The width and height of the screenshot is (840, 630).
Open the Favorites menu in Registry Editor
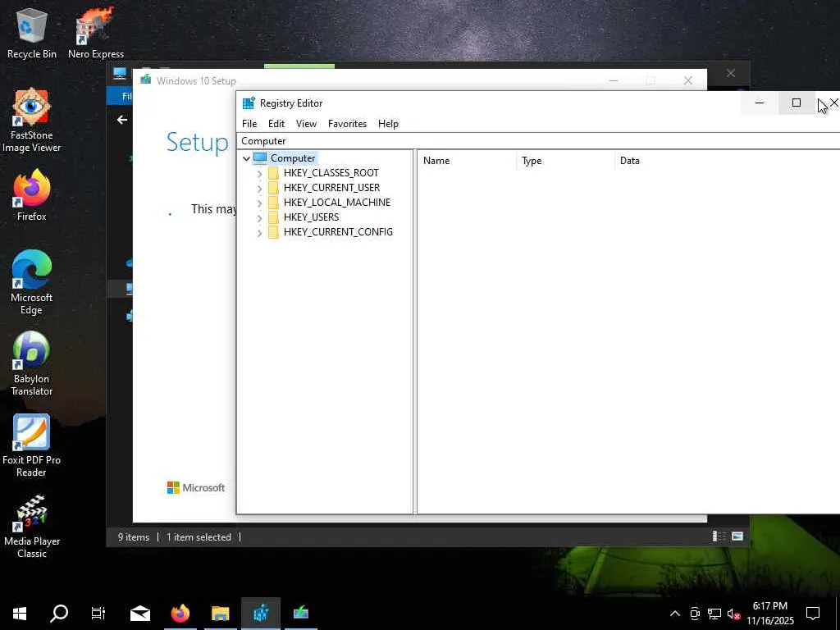click(347, 124)
